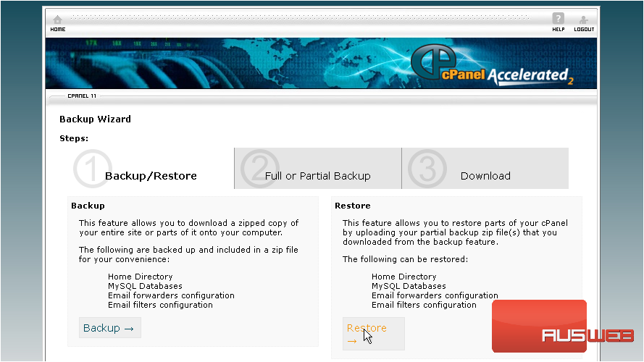This screenshot has width=644, height=362.
Task: Open Help via the question mark icon
Action: tap(558, 18)
